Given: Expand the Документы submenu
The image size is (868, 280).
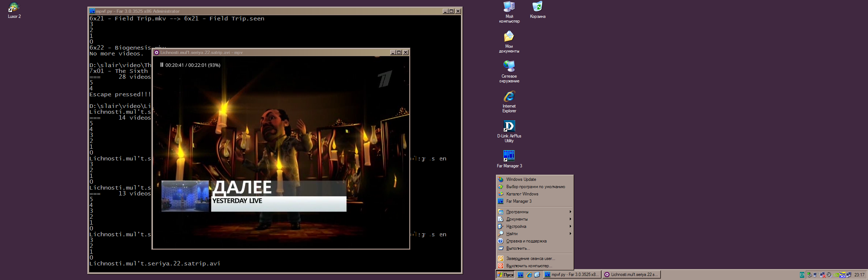Looking at the screenshot, I should (534, 219).
